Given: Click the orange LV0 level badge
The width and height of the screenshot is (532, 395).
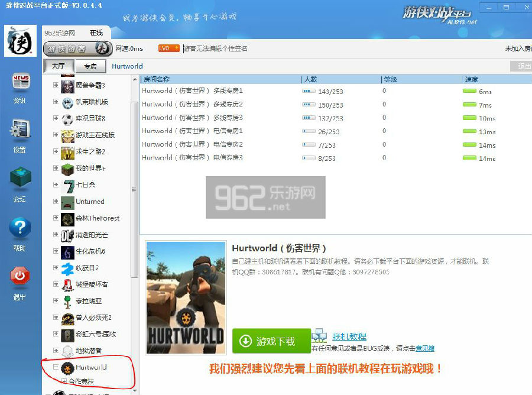Looking at the screenshot, I should click(x=168, y=48).
